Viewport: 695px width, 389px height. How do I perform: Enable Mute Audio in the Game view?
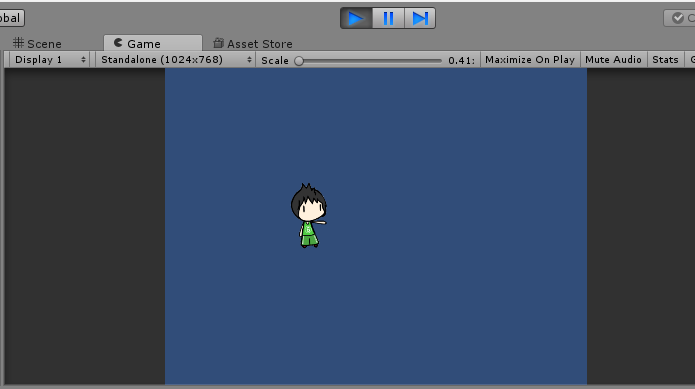(x=613, y=60)
